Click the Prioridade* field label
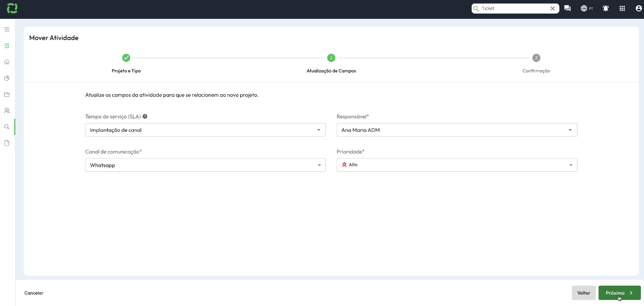 point(350,152)
